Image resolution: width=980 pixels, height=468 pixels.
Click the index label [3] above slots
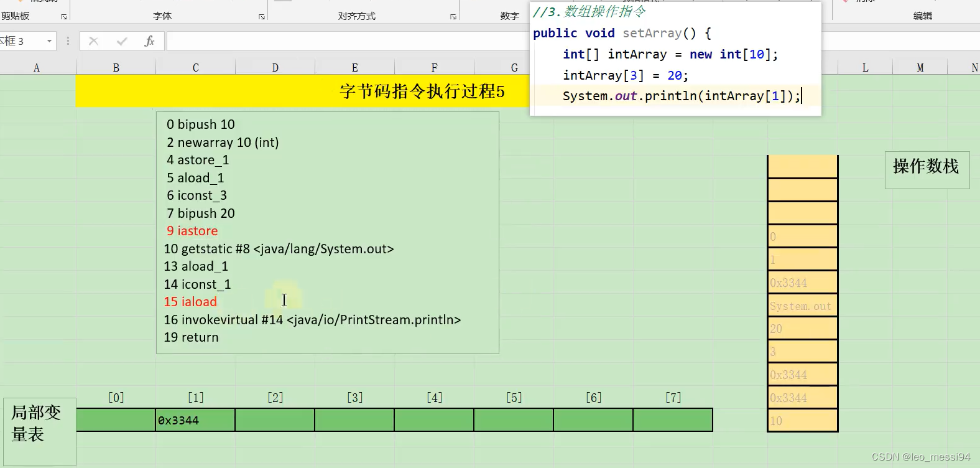(x=355, y=398)
